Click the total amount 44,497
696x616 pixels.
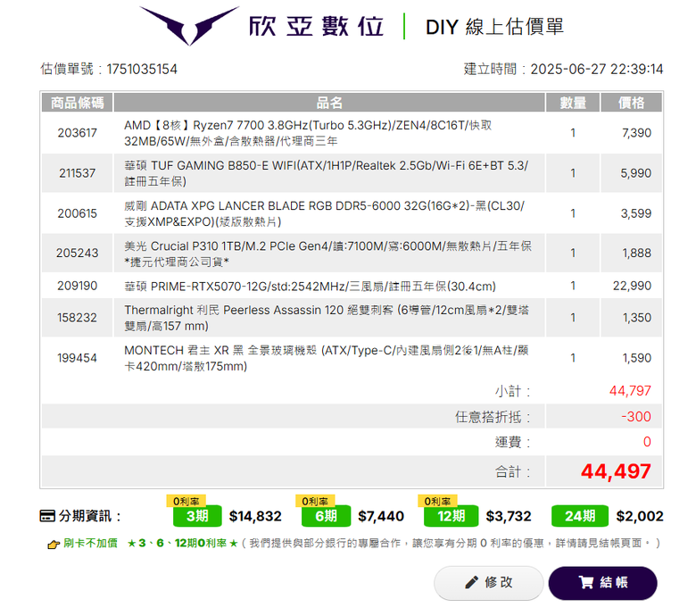click(x=616, y=471)
